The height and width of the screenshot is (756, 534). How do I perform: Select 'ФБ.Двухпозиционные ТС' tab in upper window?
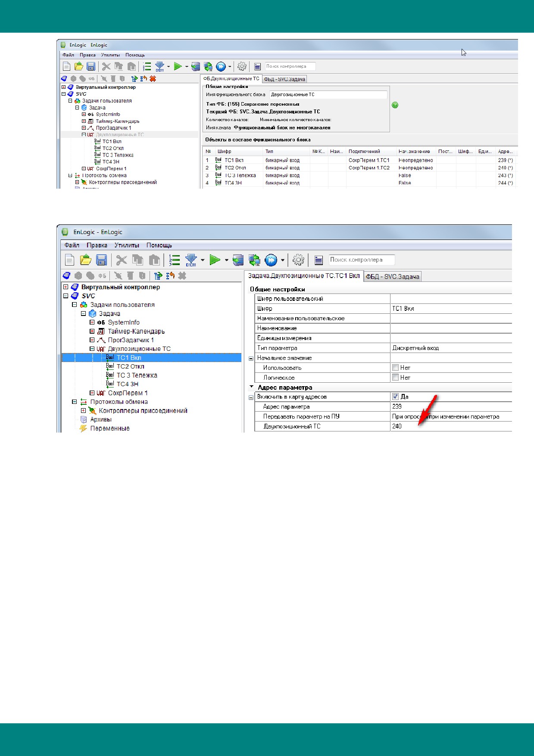(231, 78)
